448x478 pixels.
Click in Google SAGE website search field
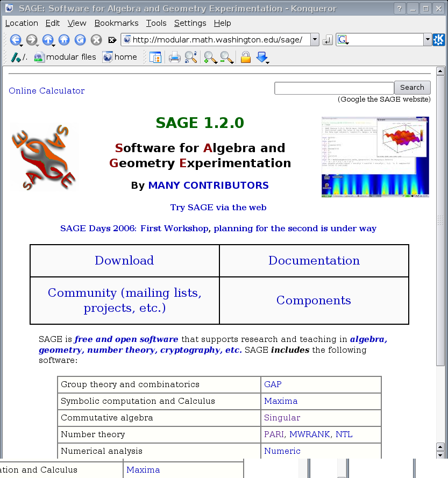tap(334, 88)
